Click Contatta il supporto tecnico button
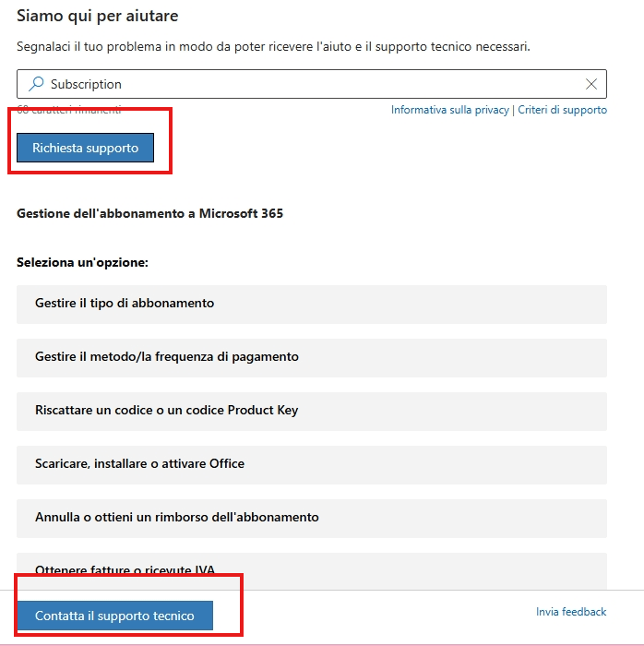644x646 pixels. tap(115, 616)
